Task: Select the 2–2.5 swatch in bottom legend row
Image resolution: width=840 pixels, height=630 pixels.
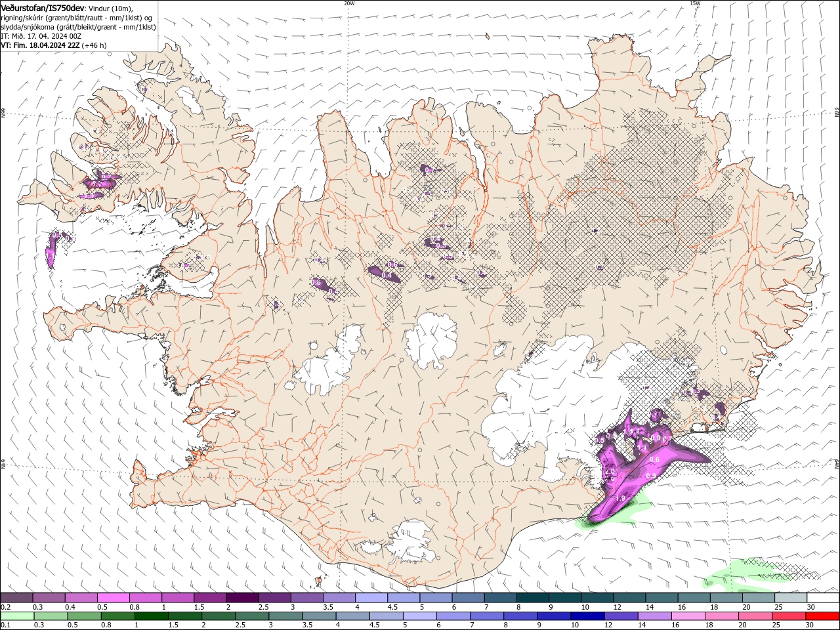Action: 218,616
